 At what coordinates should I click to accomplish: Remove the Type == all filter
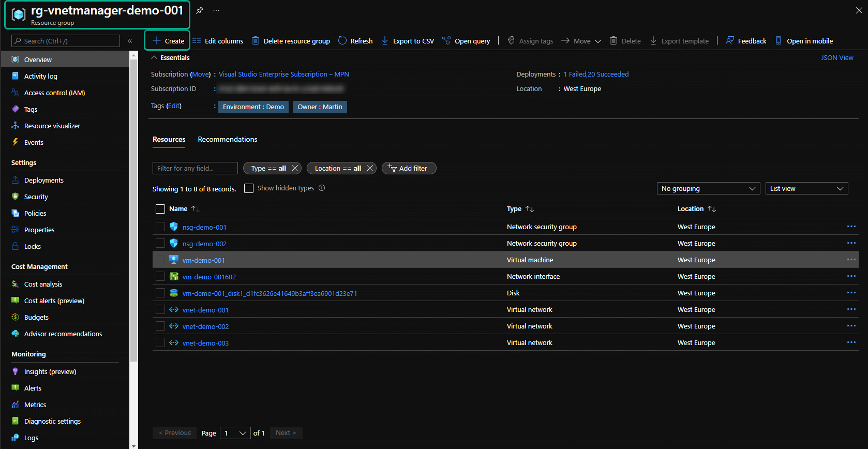295,168
